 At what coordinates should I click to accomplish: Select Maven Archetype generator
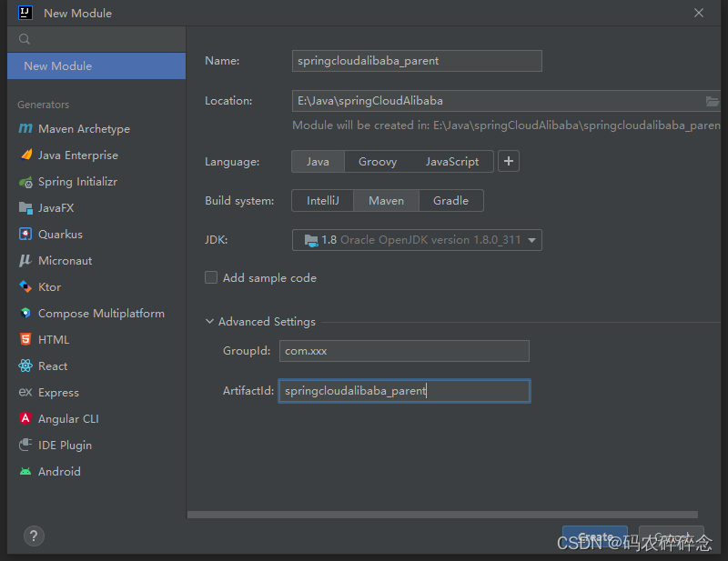96,128
